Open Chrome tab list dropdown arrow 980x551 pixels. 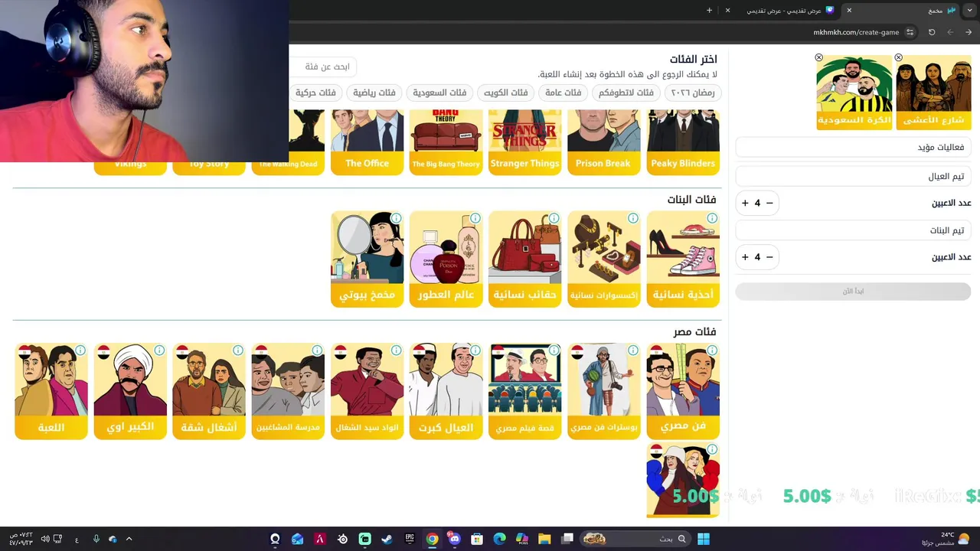pos(969,10)
